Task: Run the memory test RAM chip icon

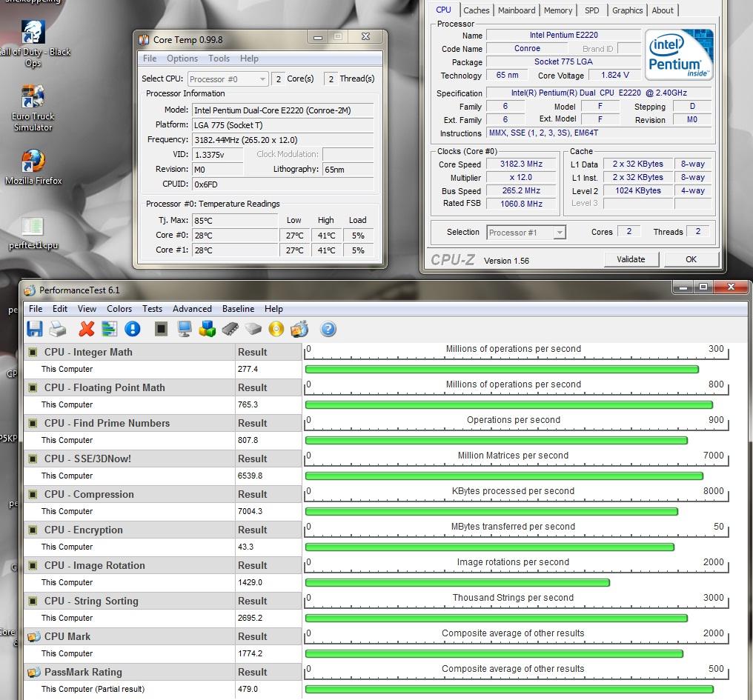Action: pos(230,330)
